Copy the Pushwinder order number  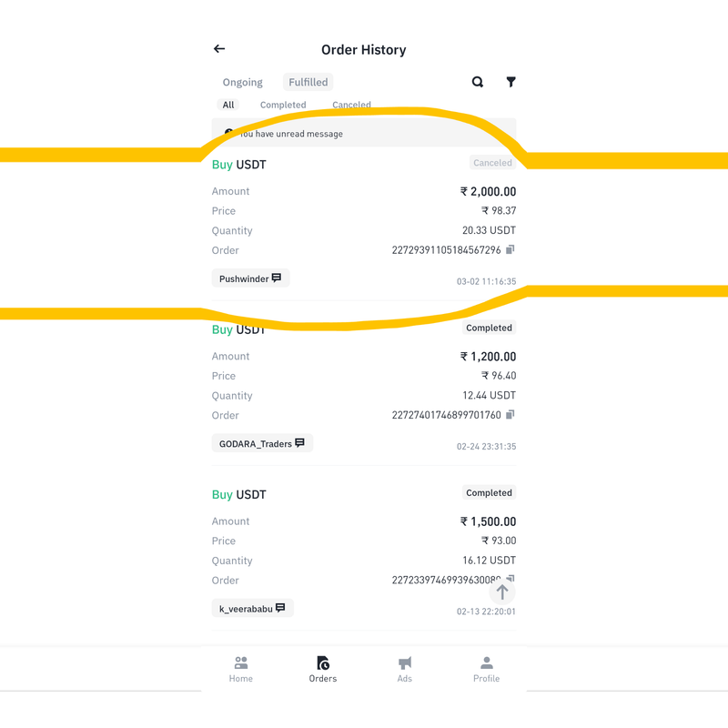pos(511,249)
